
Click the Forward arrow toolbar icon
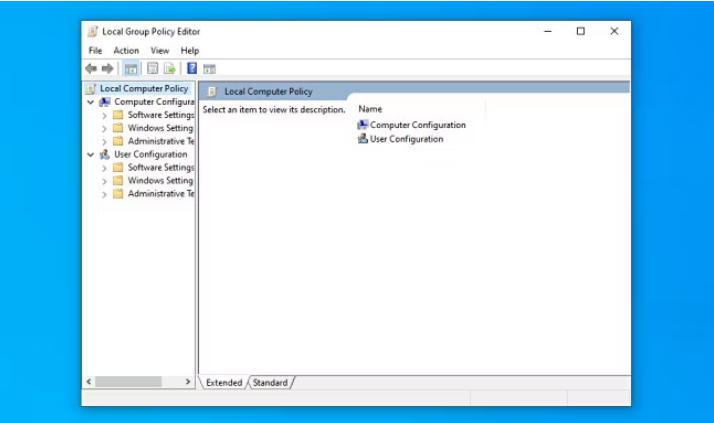point(107,69)
